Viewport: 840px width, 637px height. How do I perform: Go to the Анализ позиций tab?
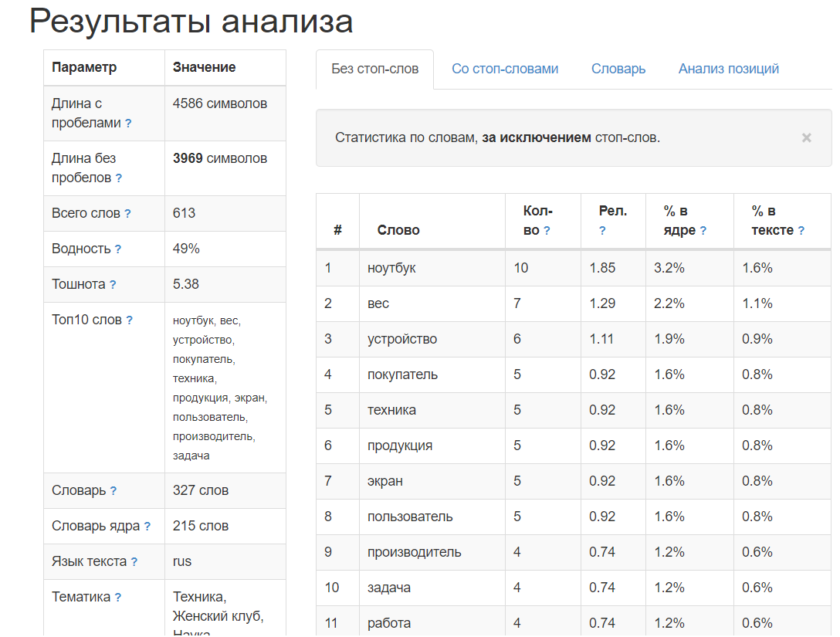(x=728, y=69)
